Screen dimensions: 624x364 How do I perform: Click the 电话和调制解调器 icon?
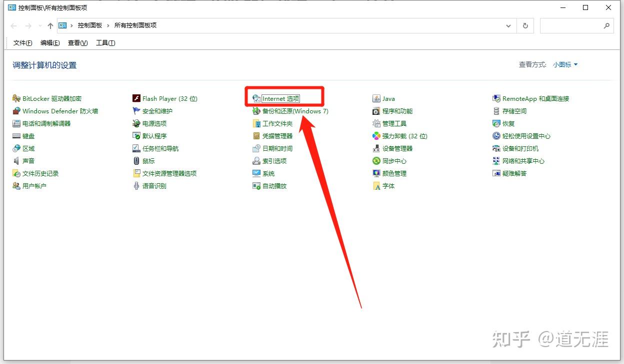click(x=16, y=124)
